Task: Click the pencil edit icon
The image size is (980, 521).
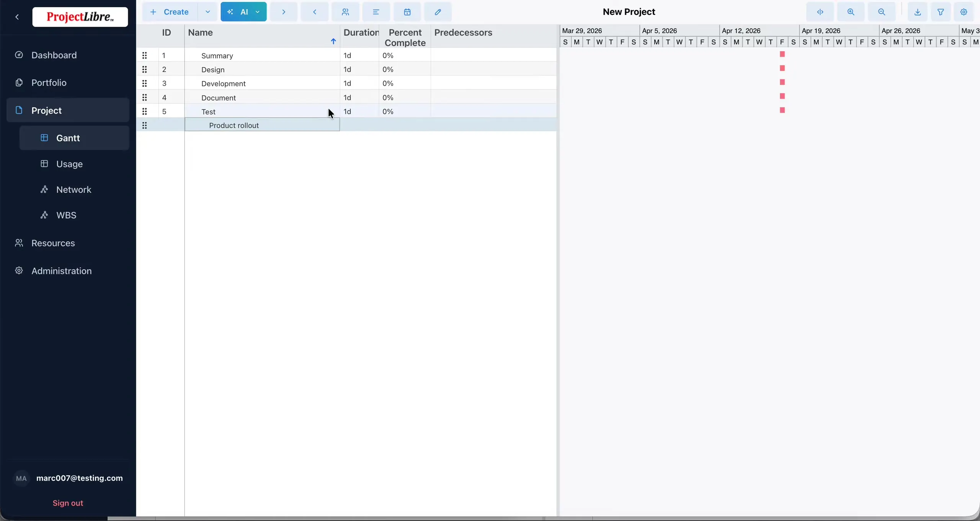Action: (438, 12)
